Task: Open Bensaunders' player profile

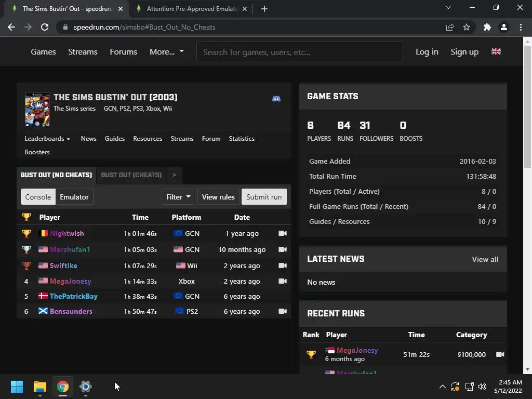Action: pos(71,311)
